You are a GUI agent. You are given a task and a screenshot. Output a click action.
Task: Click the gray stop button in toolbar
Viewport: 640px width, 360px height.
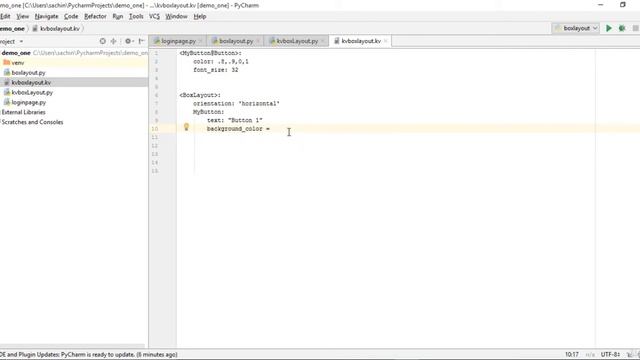(x=636, y=28)
